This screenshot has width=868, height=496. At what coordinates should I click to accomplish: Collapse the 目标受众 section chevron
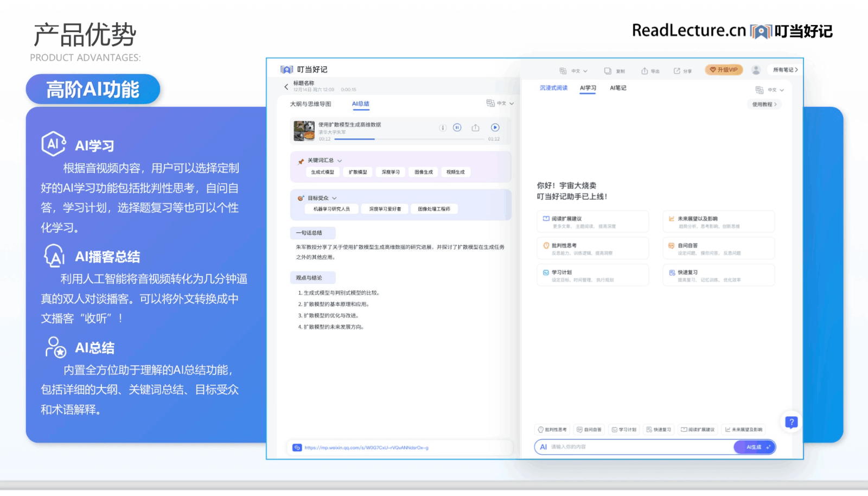(334, 198)
